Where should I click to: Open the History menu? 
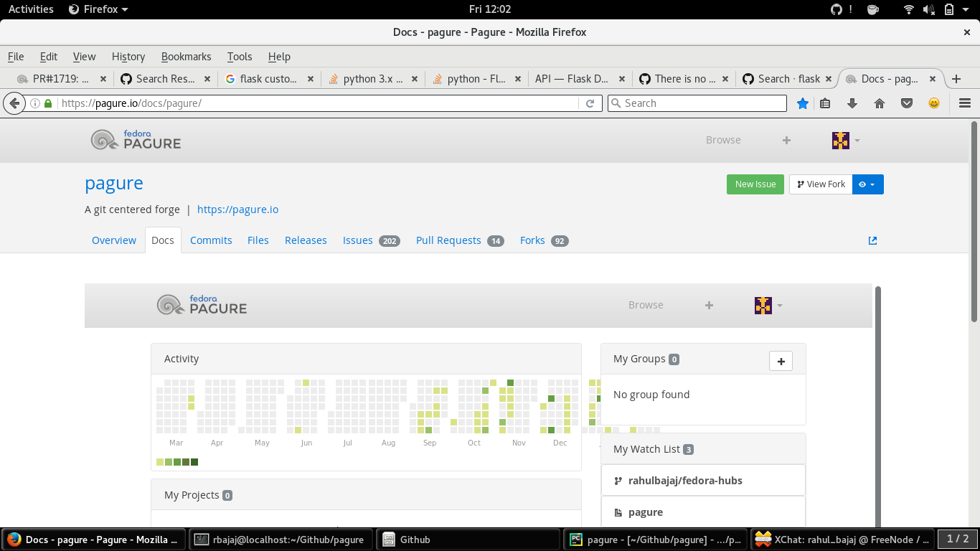(128, 57)
